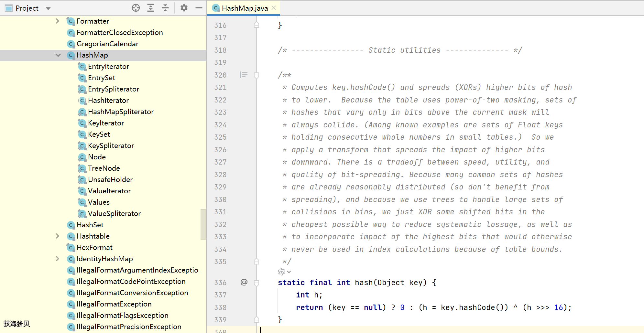This screenshot has height=333, width=644.
Task: Open the EntrySet inner class
Action: (102, 78)
